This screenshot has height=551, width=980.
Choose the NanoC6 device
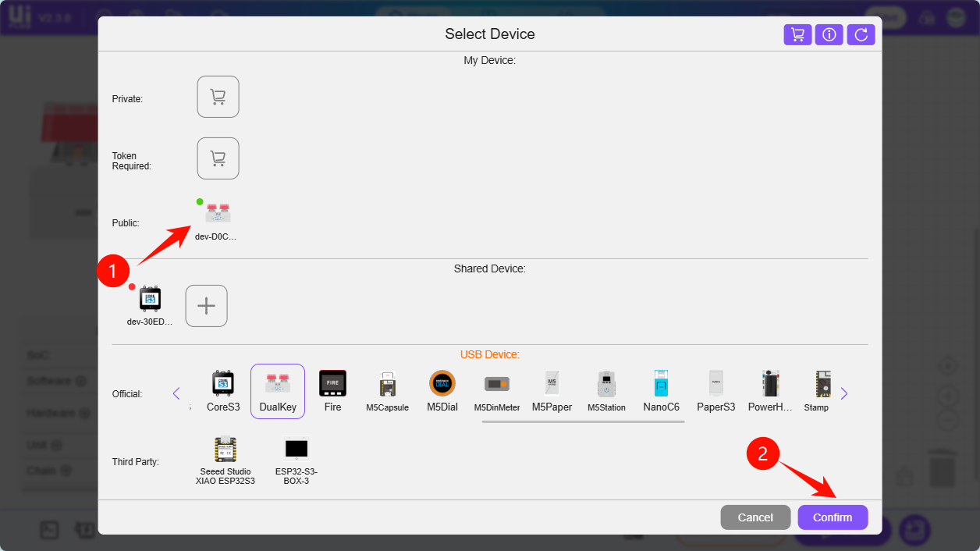tap(661, 391)
